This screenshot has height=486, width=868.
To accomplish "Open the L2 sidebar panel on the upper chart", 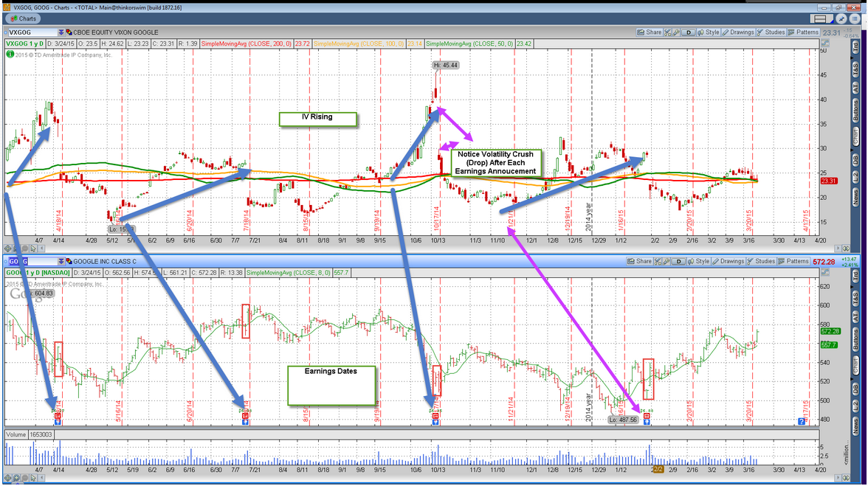I will point(856,178).
